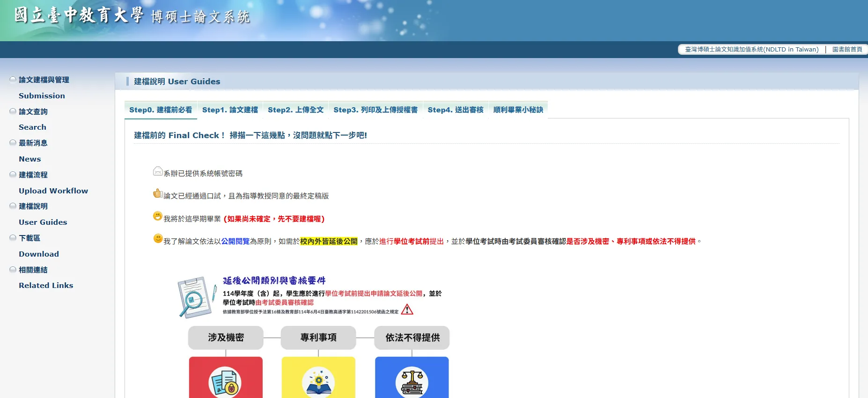Open the Step2. 上傳全文 tab

295,110
